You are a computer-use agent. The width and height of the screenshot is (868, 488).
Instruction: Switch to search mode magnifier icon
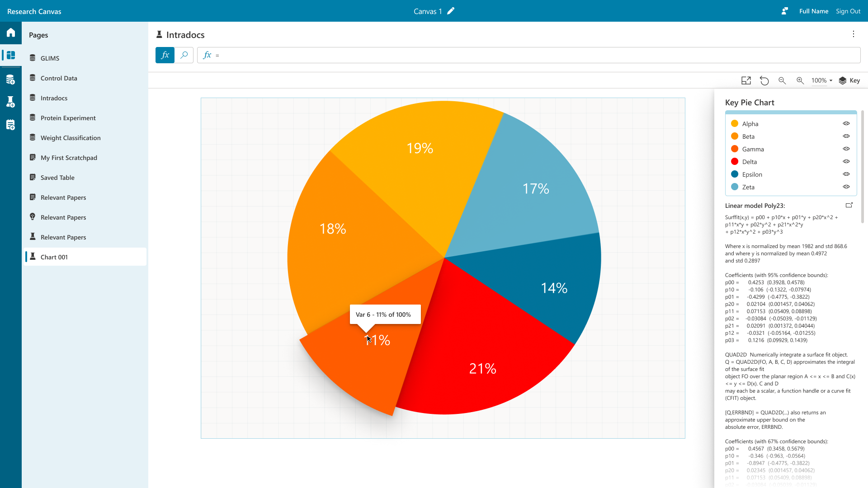(x=184, y=55)
